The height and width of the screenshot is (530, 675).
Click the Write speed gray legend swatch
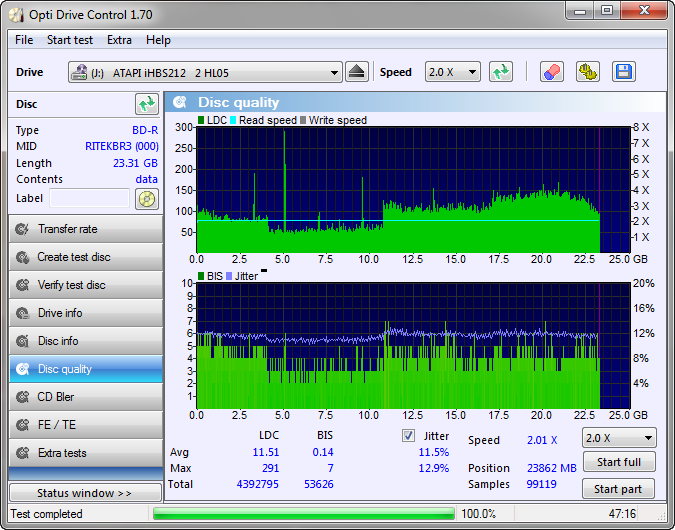(303, 120)
